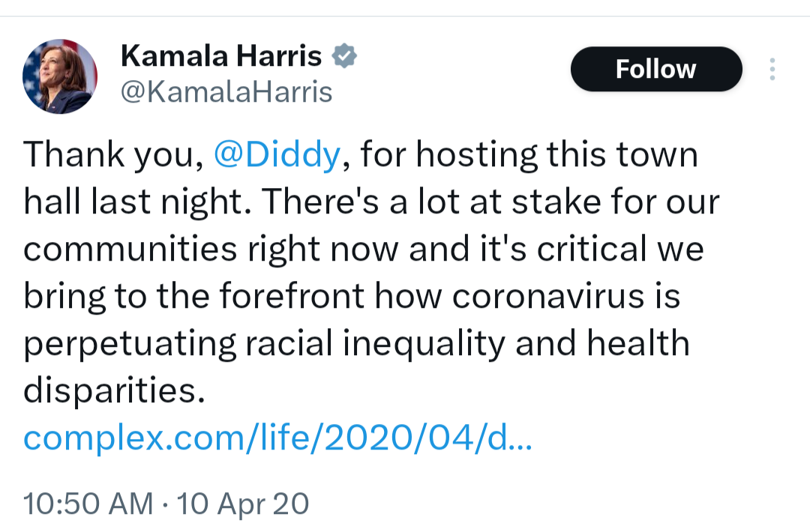
Task: Click the word 'coronavirus' in tweet
Action: tap(548, 297)
